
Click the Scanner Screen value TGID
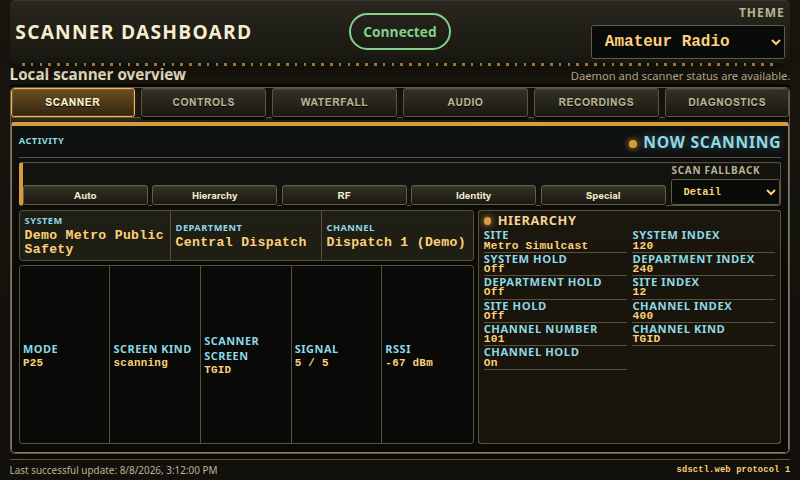218,370
